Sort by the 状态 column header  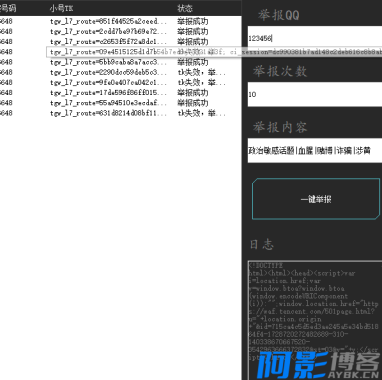(x=185, y=8)
